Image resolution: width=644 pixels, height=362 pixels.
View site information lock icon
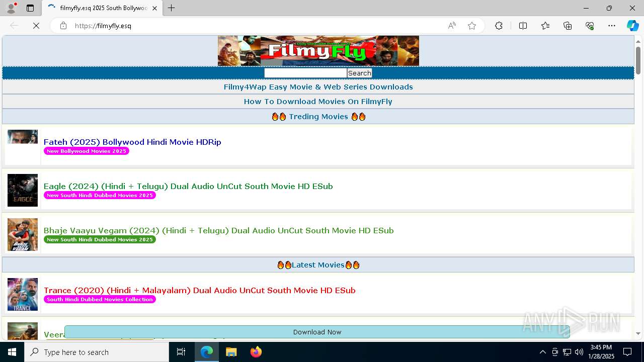point(63,26)
